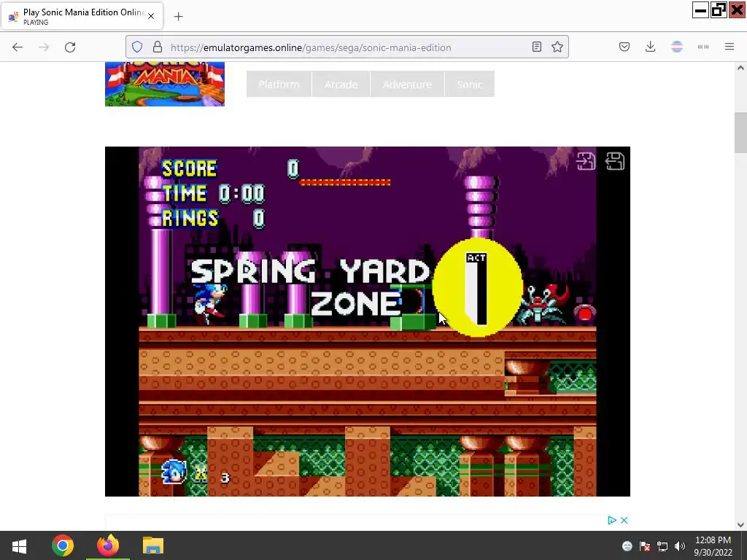Open the Windows Start menu

tap(19, 545)
